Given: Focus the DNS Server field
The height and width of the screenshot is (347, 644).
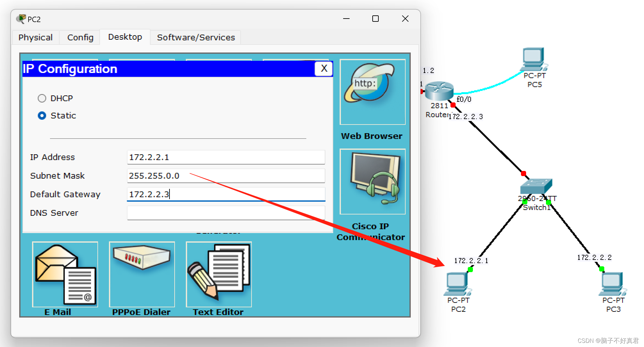Looking at the screenshot, I should [x=226, y=213].
